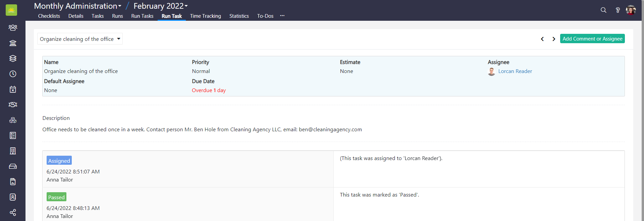Image resolution: width=644 pixels, height=221 pixels.
Task: Open the Lorcan Reader assignee link
Action: (515, 71)
